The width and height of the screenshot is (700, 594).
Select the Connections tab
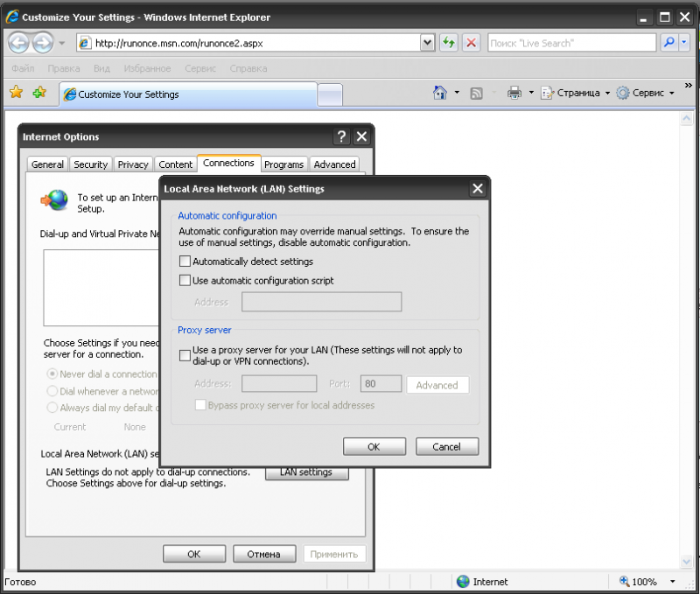pos(228,163)
